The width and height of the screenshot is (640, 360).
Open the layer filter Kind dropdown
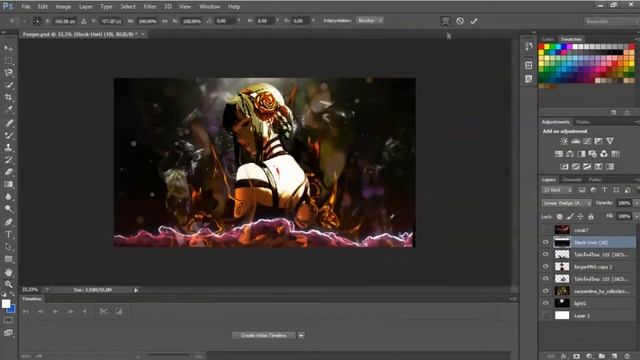(x=558, y=190)
